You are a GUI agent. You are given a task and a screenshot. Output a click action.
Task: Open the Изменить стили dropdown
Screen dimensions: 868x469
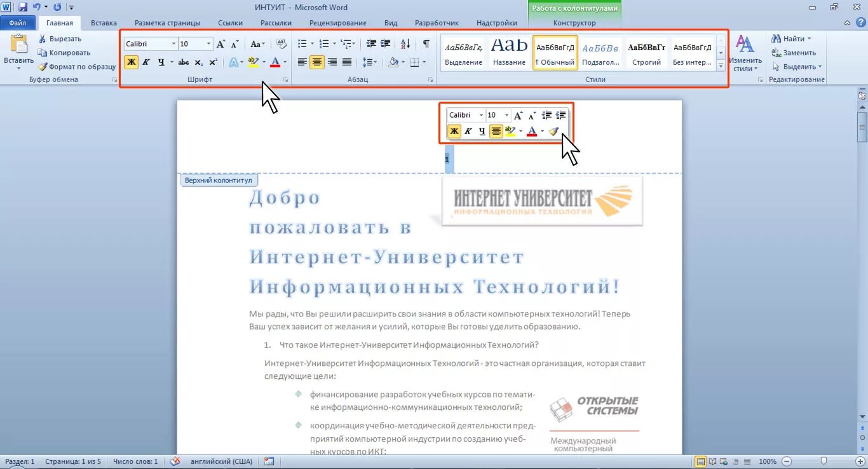(x=745, y=53)
